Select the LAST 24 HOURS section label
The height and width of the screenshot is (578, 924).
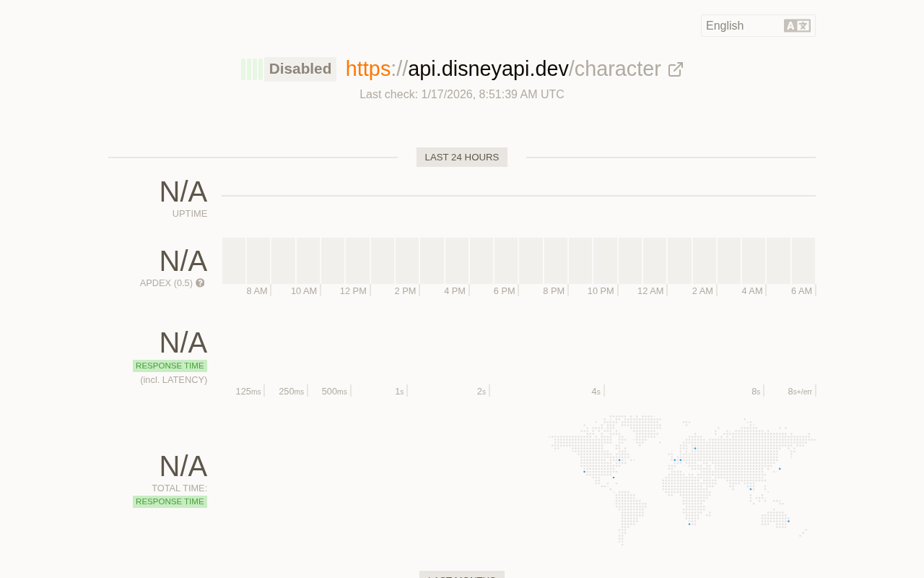462,158
